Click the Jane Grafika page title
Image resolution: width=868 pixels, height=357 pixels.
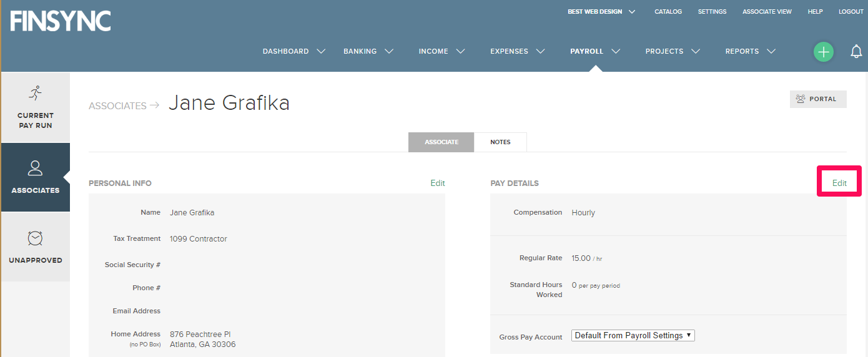pyautogui.click(x=229, y=103)
